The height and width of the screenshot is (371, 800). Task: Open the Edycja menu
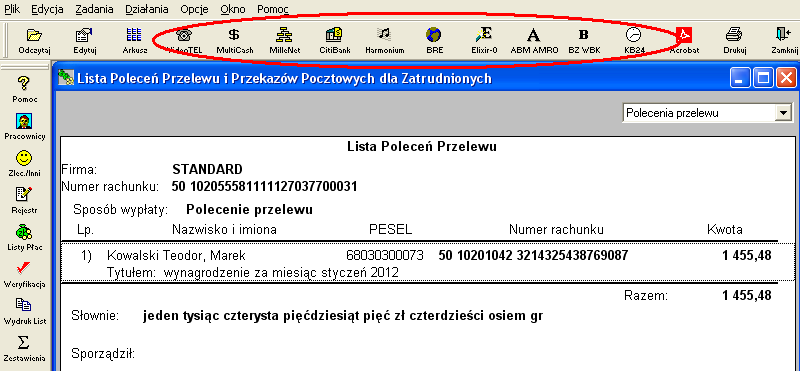tap(47, 9)
